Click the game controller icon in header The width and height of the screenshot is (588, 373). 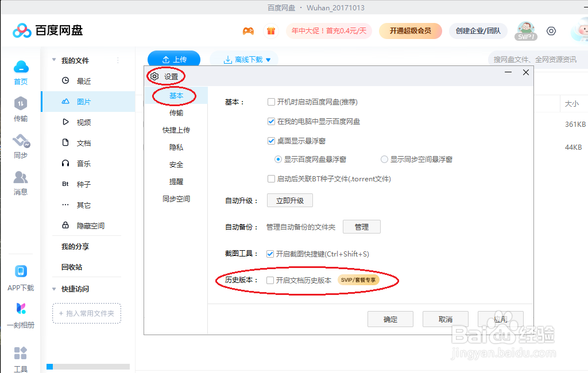[x=248, y=31]
